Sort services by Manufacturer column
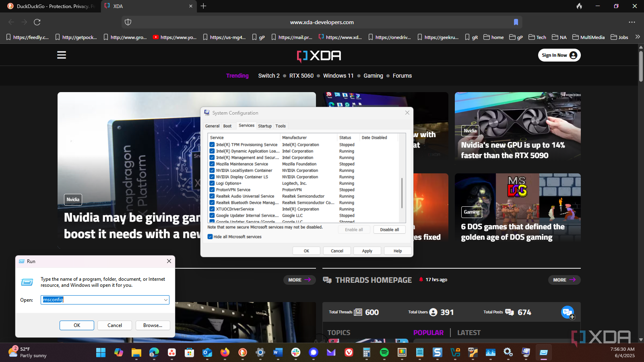 coord(309,138)
